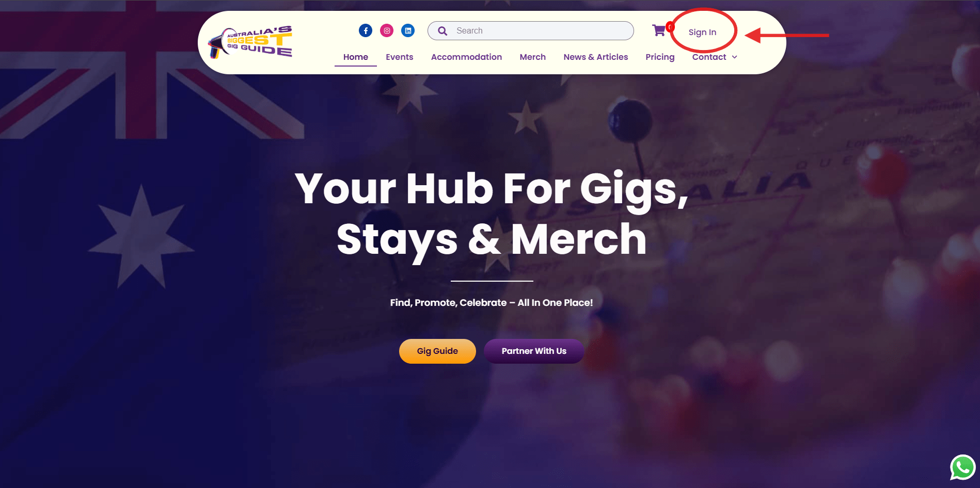Open the shopping cart icon
The width and height of the screenshot is (980, 488).
(659, 30)
